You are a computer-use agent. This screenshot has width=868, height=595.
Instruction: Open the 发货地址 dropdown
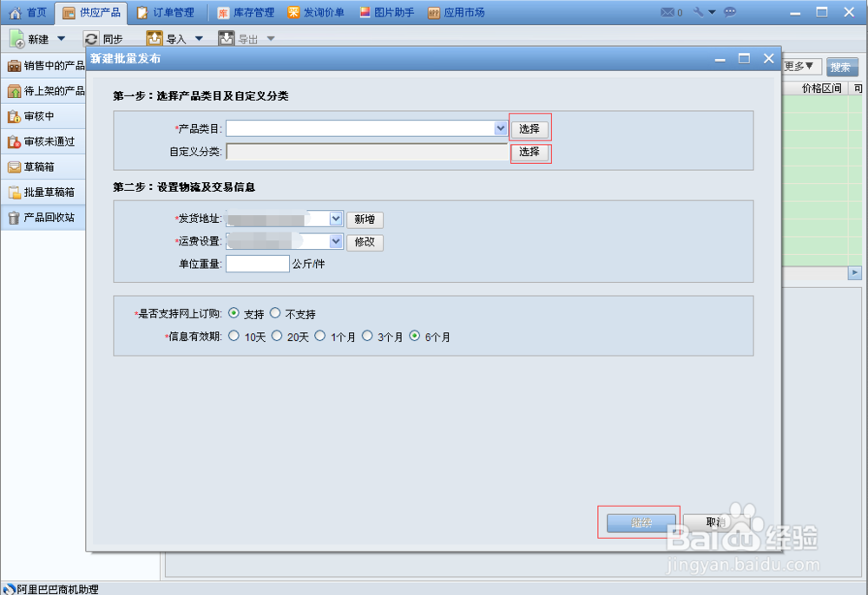[336, 219]
